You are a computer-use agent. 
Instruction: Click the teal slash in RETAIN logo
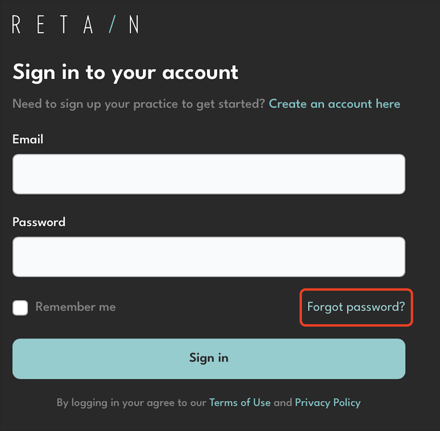113,25
